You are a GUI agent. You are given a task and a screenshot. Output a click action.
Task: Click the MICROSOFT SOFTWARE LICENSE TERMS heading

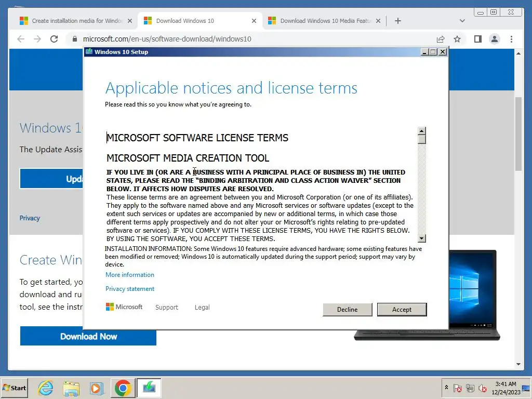pos(197,138)
